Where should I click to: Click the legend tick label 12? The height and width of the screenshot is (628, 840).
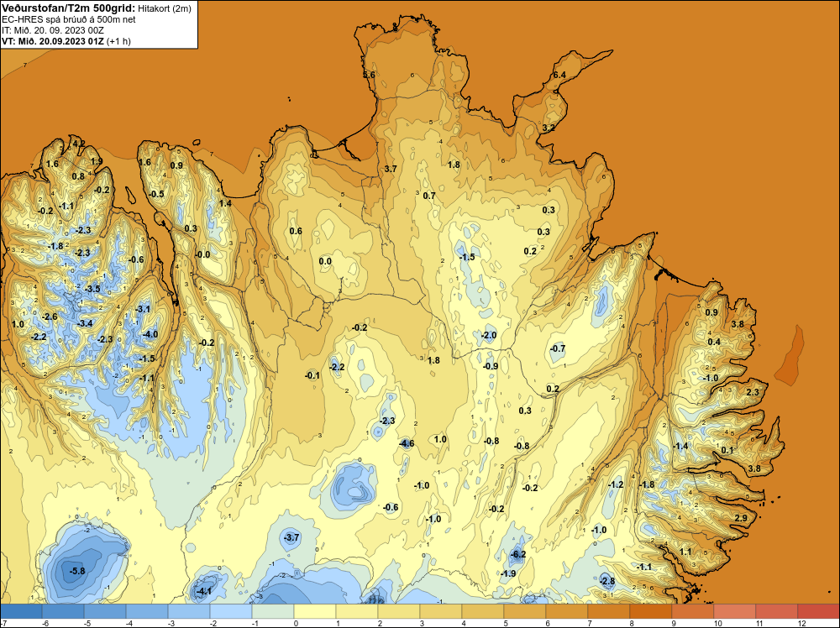pos(801,623)
